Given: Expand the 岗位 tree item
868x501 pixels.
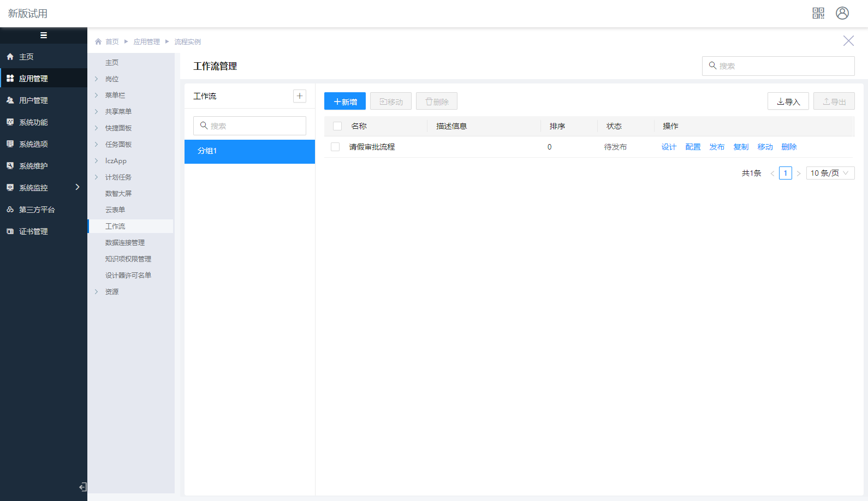Looking at the screenshot, I should click(x=97, y=79).
